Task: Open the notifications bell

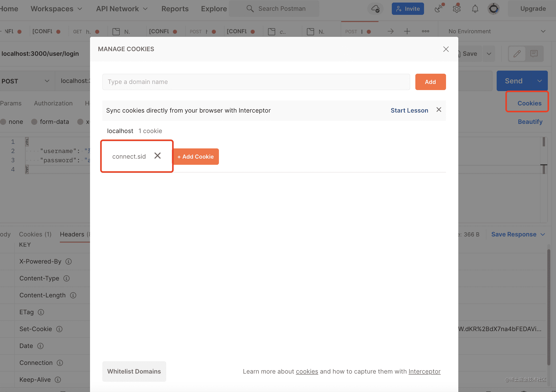Action: pyautogui.click(x=475, y=9)
